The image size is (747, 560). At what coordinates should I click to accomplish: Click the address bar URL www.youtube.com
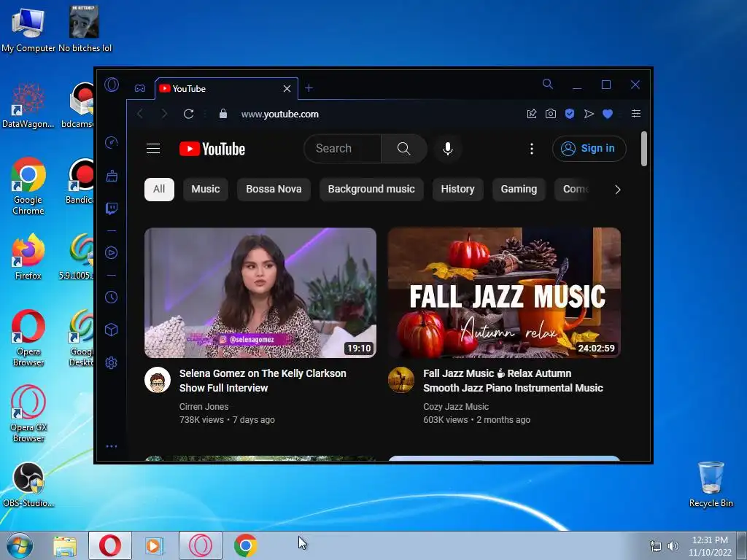click(x=279, y=114)
